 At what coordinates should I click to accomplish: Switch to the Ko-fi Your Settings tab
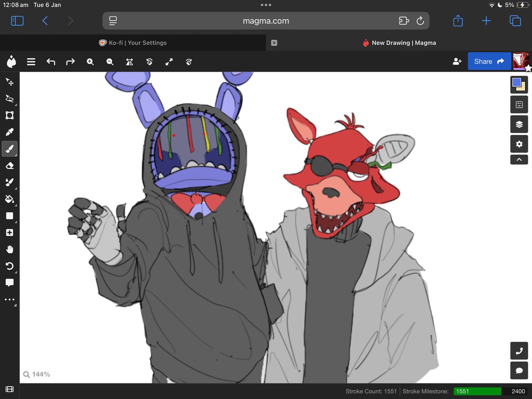pos(133,43)
